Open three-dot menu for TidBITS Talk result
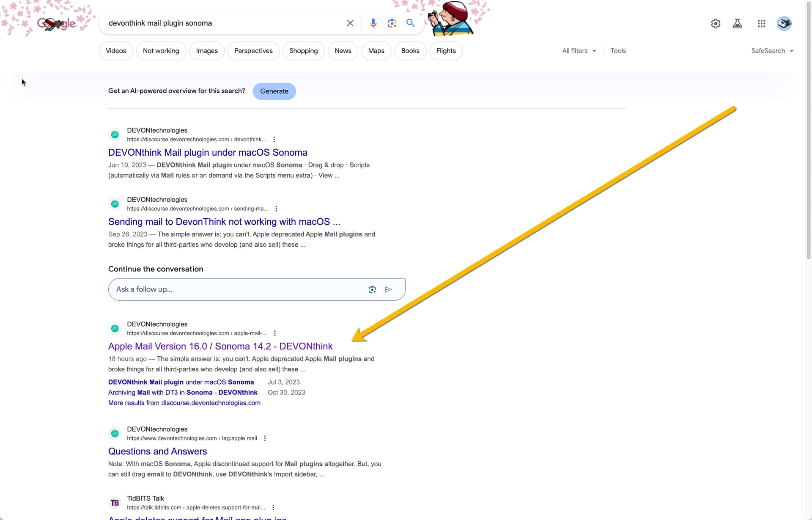812x520 pixels. 273,508
